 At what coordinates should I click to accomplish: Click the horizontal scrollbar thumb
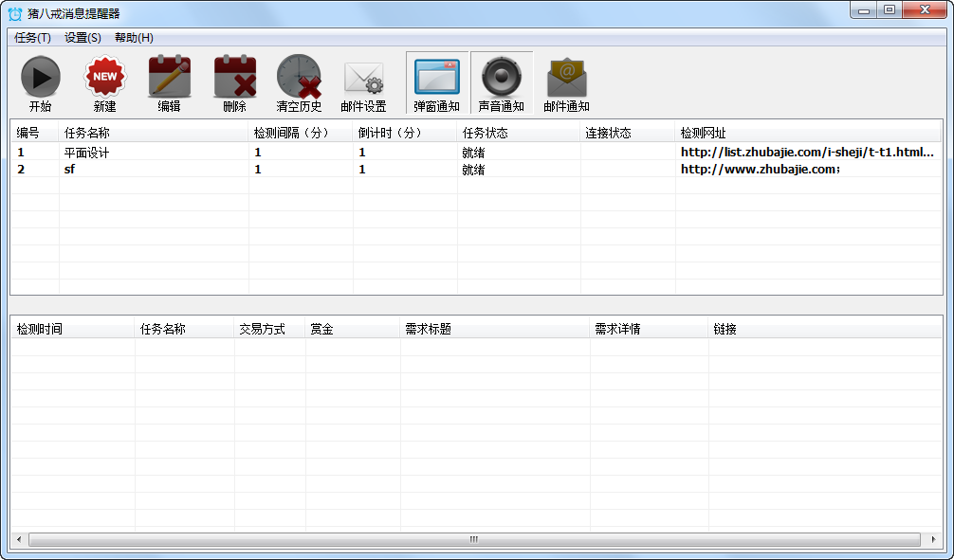tap(474, 539)
